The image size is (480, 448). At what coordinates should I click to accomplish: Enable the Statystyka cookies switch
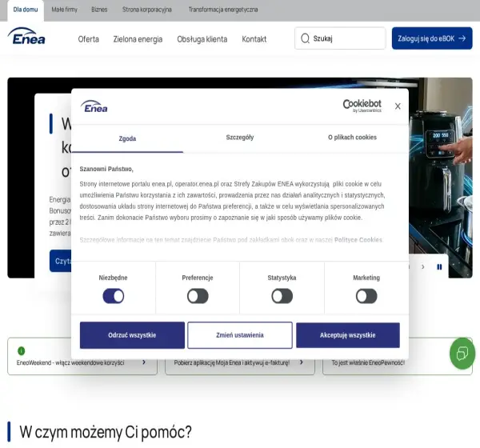(282, 296)
